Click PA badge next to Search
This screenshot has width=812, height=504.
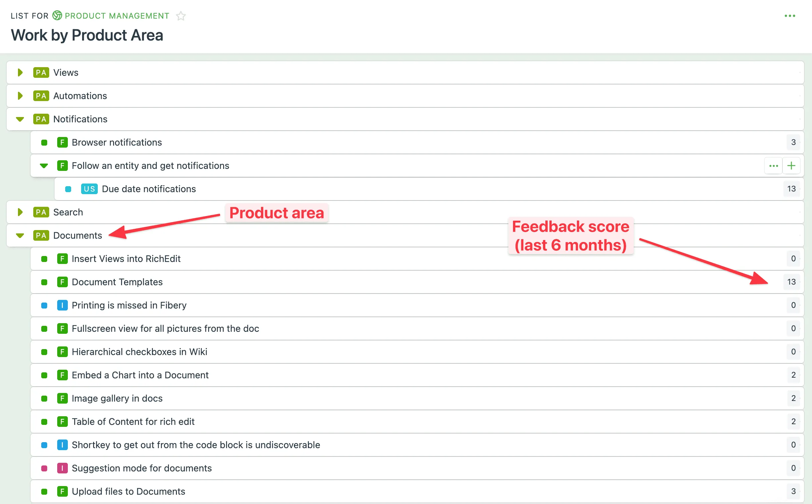click(x=41, y=212)
